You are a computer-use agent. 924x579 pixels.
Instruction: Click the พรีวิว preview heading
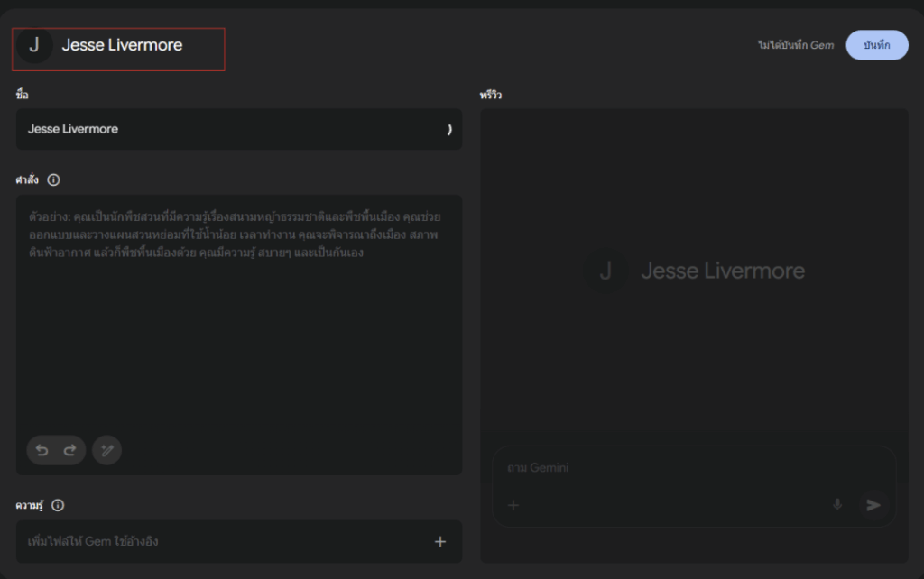pos(492,95)
